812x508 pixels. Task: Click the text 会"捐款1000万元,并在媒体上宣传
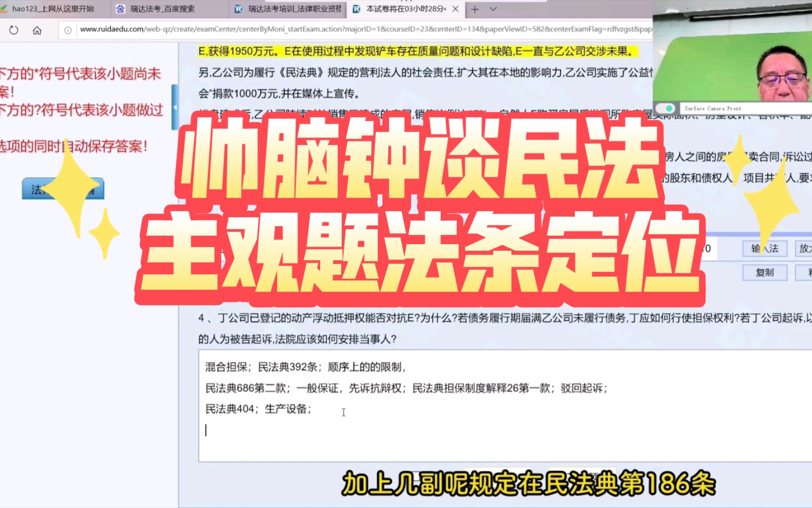[x=279, y=94]
